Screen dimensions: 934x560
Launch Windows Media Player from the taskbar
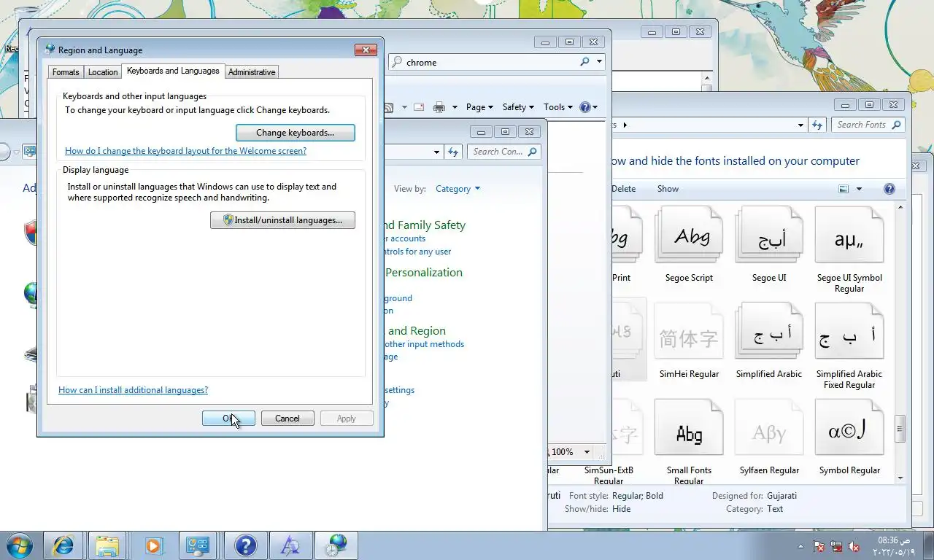point(153,545)
